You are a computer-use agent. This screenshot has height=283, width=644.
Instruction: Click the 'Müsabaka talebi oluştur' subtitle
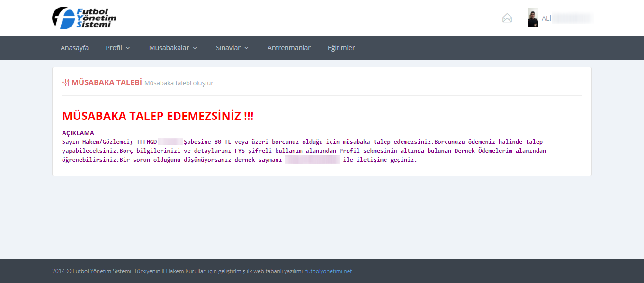point(179,83)
